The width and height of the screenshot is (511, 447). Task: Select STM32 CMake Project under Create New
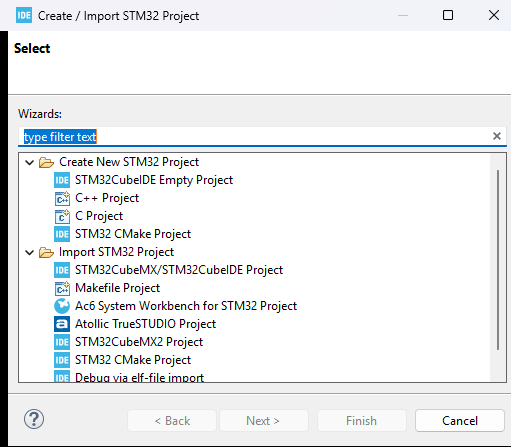pos(133,234)
